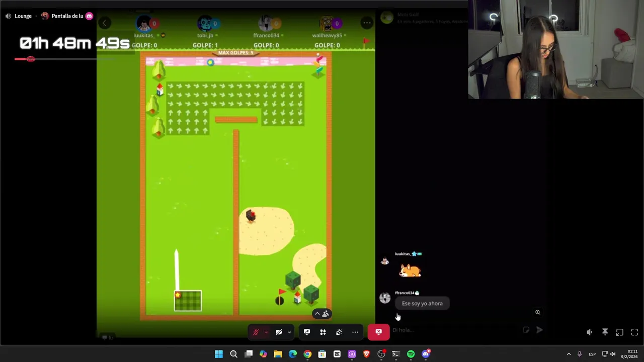Click the golf hole on the course
The width and height of the screenshot is (644, 362).
pos(279,301)
